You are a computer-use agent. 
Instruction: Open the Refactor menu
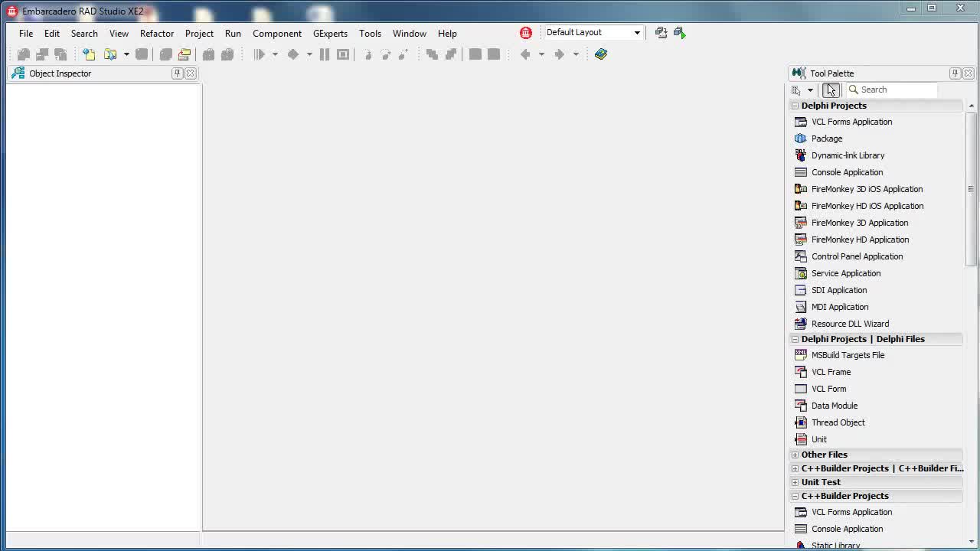[157, 34]
